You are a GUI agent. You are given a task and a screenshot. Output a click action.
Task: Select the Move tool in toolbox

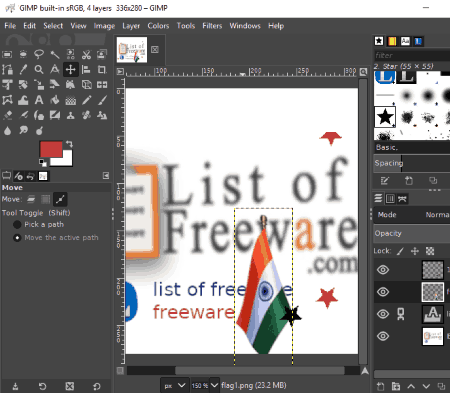(71, 70)
